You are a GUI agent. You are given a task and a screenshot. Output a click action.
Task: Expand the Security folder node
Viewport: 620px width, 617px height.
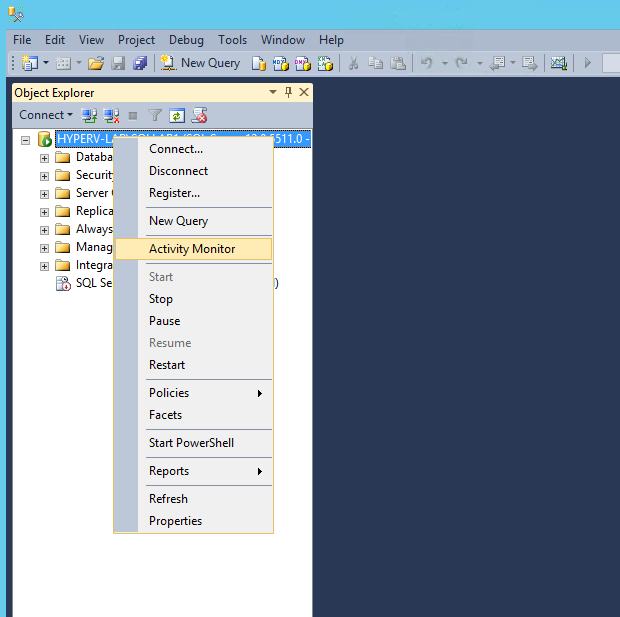[x=44, y=176]
